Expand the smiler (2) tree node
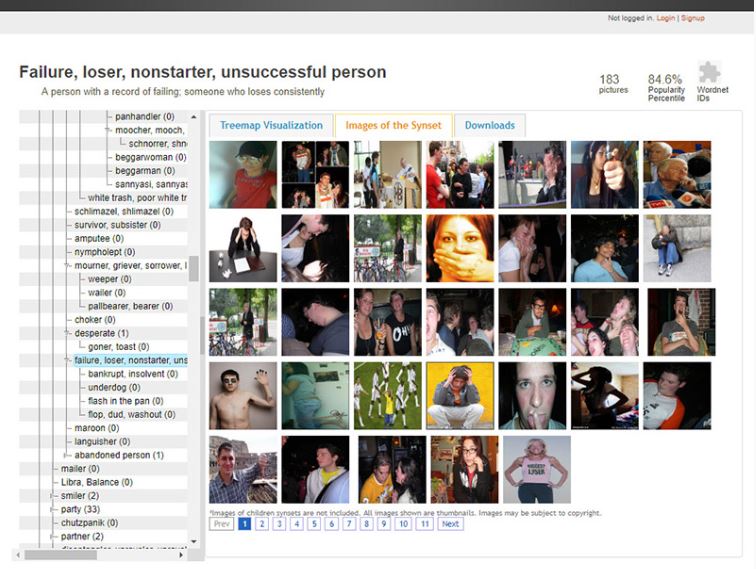 54,496
